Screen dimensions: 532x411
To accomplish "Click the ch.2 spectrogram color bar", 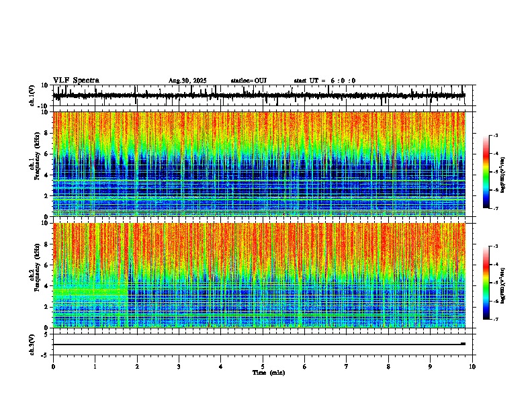I will coord(486,283).
